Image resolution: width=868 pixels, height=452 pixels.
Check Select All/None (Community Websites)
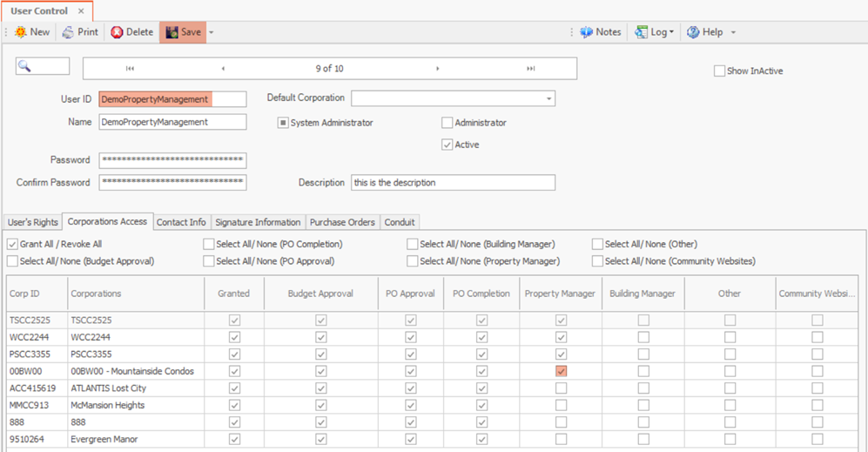597,261
